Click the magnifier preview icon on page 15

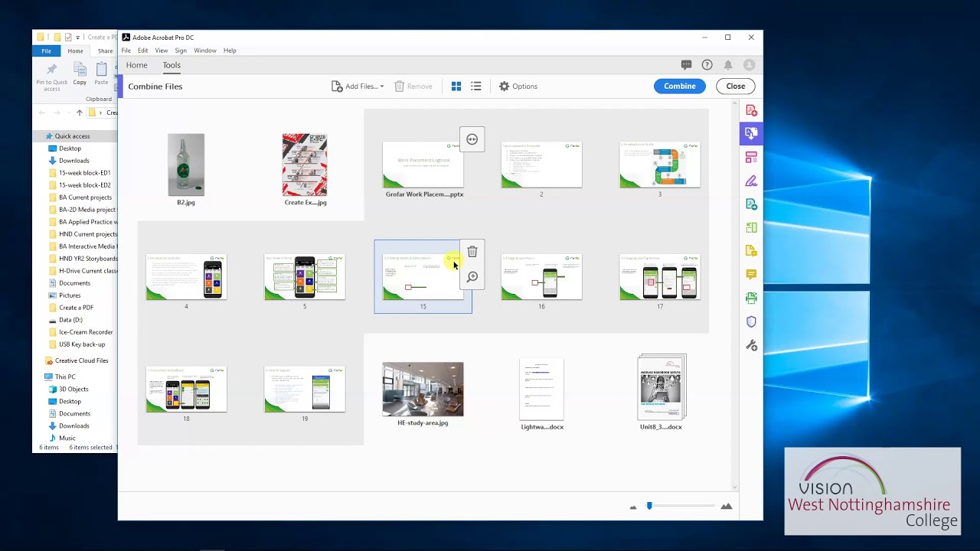[472, 276]
